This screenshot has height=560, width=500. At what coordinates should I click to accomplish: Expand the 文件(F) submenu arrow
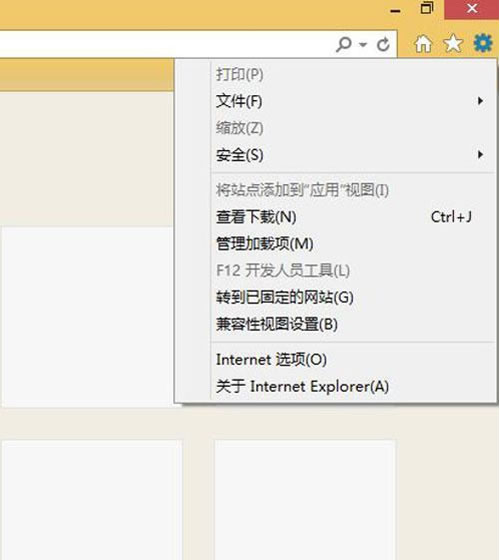tap(481, 101)
